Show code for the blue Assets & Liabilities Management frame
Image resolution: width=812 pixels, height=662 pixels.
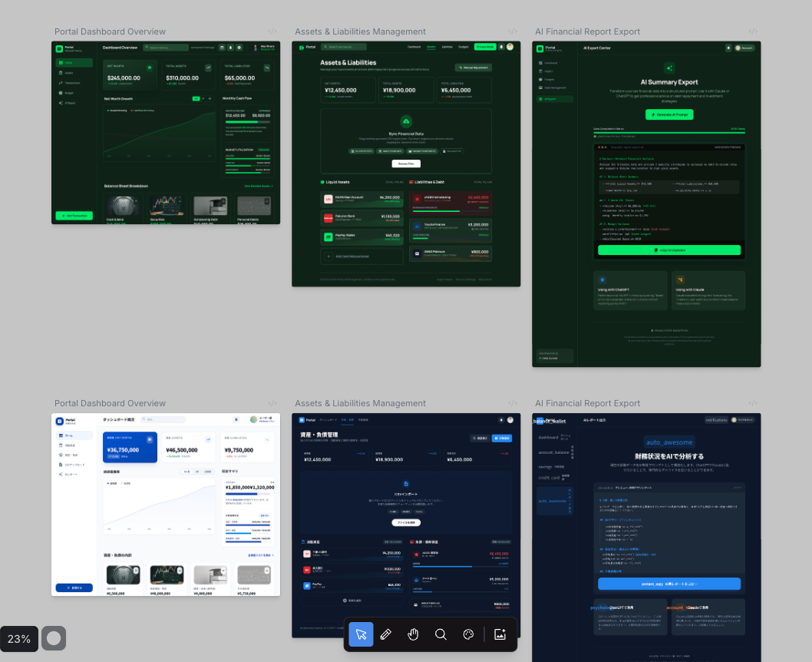(513, 403)
